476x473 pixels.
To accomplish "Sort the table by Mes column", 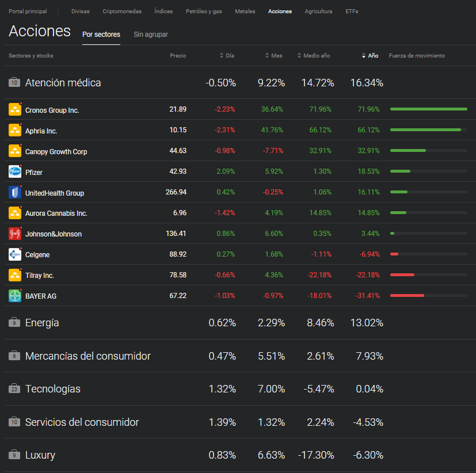I will [273, 55].
